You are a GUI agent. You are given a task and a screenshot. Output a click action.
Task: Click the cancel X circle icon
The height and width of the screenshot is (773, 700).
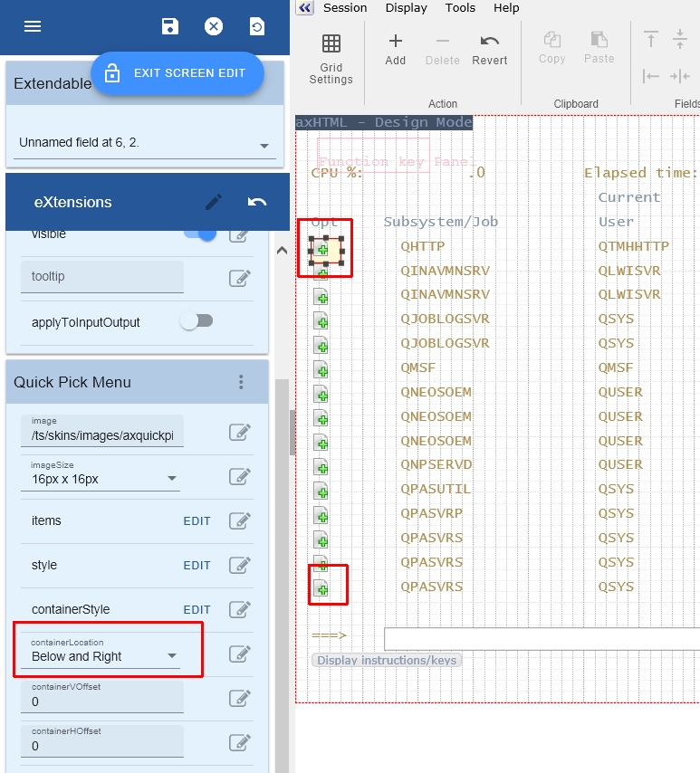(214, 26)
